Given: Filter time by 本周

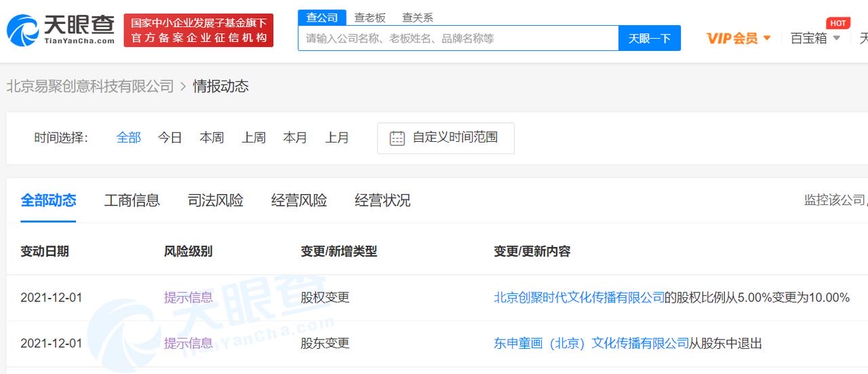Looking at the screenshot, I should 212,138.
